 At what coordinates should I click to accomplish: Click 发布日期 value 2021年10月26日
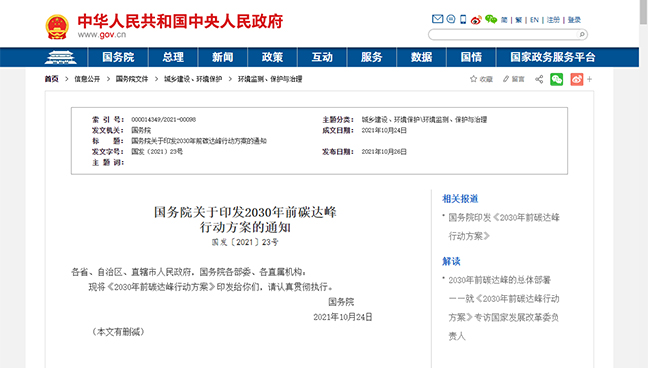tap(384, 152)
